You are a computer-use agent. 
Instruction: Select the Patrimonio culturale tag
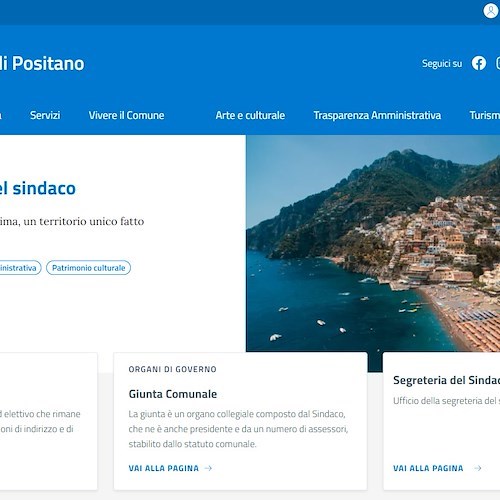88,268
